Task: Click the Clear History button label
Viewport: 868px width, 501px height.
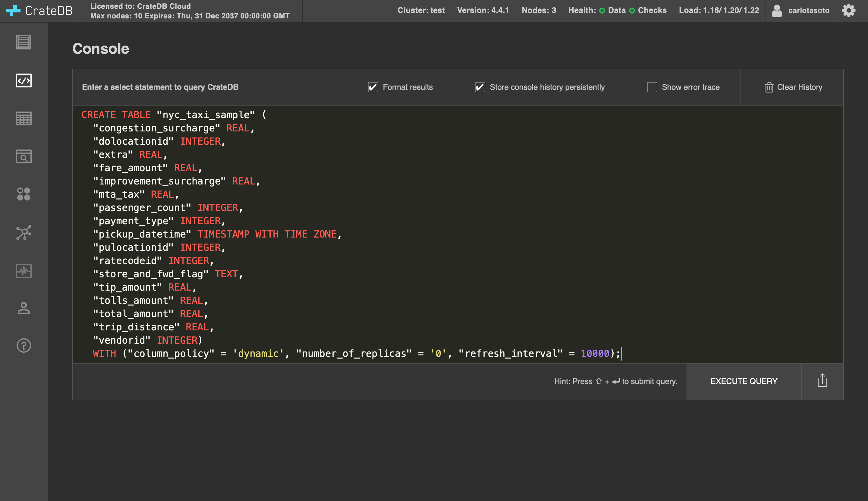Action: [800, 87]
